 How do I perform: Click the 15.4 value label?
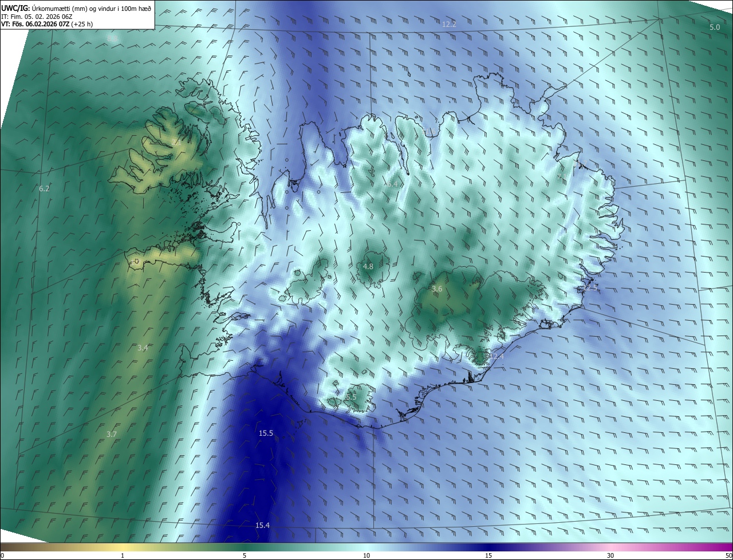point(262,525)
